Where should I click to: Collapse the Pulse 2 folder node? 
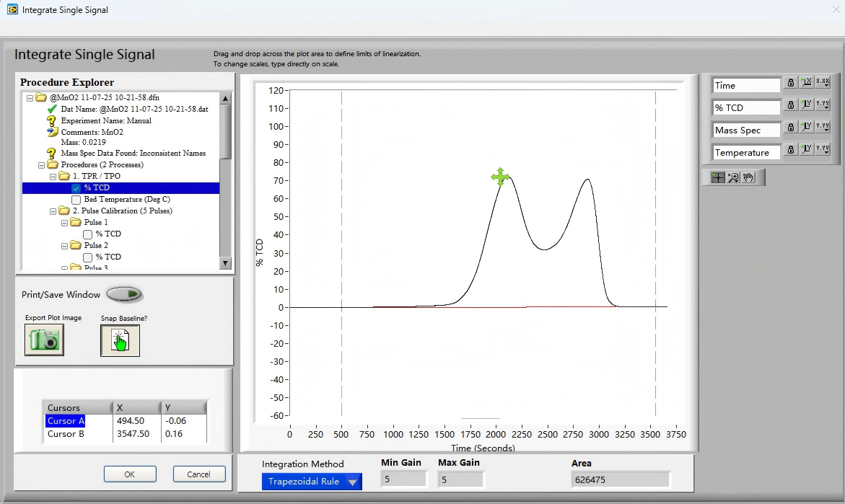point(64,246)
